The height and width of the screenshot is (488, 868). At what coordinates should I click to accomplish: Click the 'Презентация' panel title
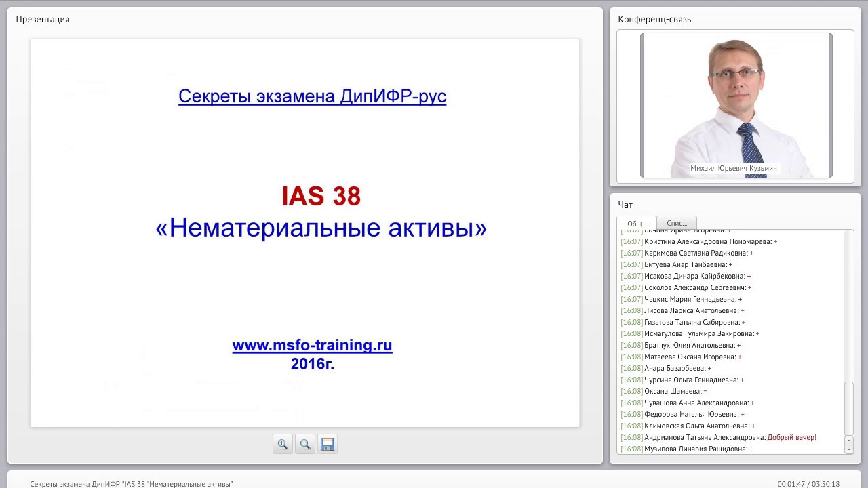43,19
